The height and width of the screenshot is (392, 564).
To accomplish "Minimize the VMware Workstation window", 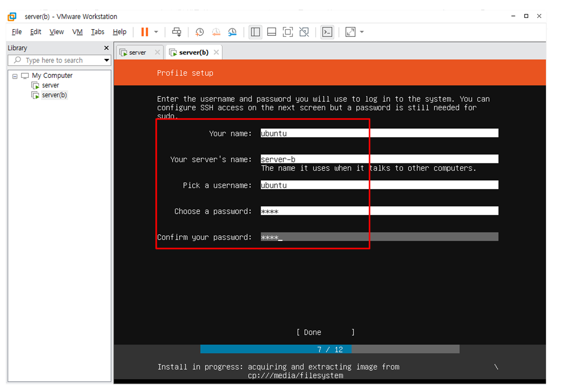I will [513, 16].
